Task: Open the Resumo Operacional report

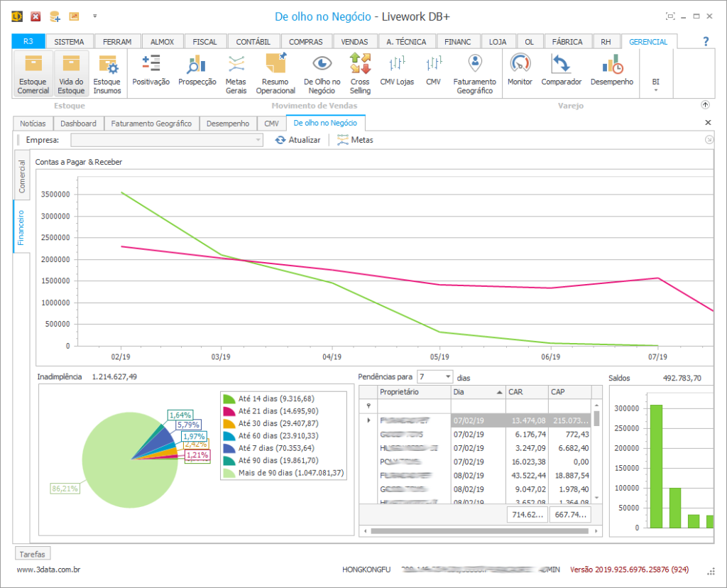Action: point(275,74)
